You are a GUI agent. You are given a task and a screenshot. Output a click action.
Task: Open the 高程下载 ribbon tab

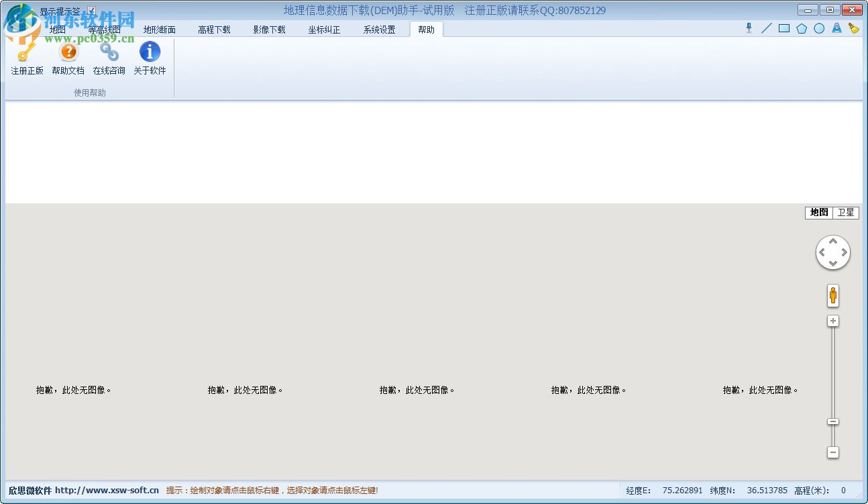click(x=214, y=30)
